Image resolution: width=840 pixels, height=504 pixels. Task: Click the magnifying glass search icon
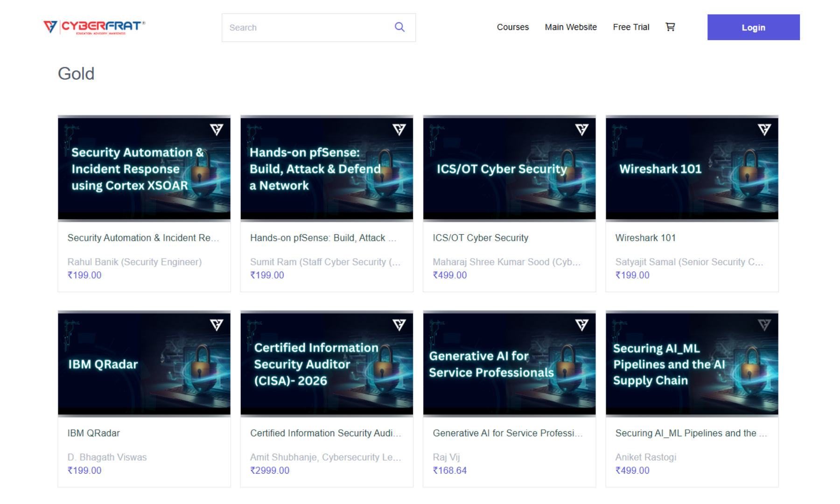point(399,27)
